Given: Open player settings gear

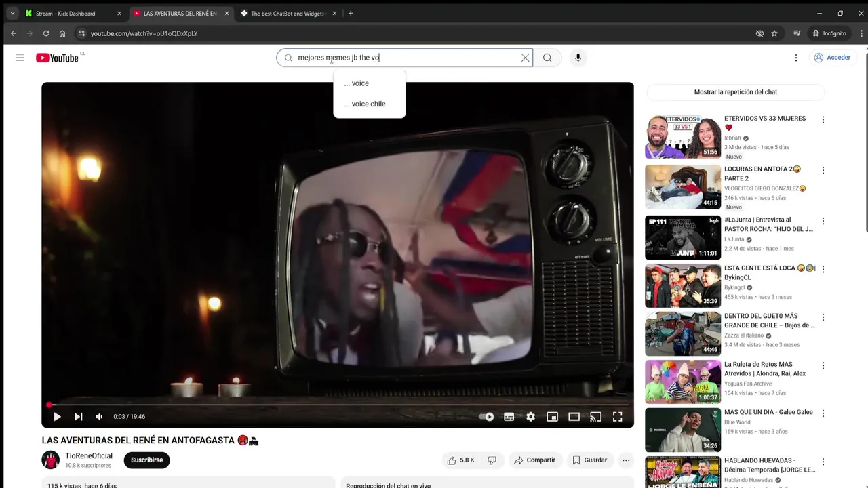Looking at the screenshot, I should (x=530, y=417).
